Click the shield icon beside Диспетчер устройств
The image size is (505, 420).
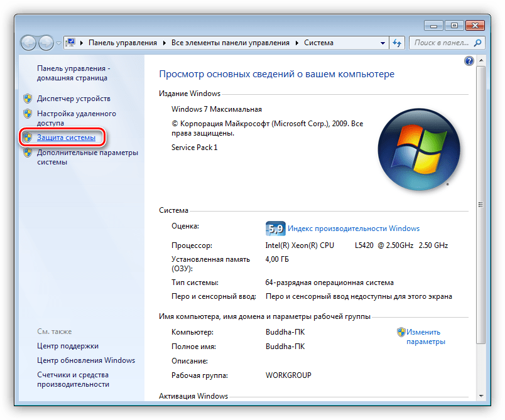tap(28, 99)
